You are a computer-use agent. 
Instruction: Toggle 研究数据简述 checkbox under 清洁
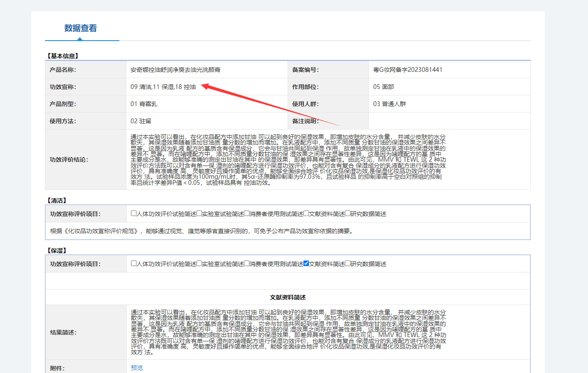click(x=348, y=213)
